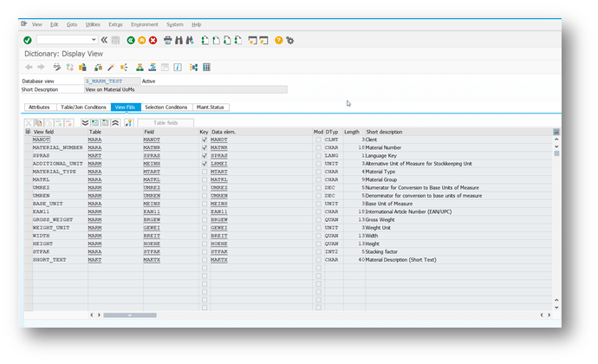Viewport: 598px width, 364px height.
Task: Switch to the Selection Conditions tab
Action: pyautogui.click(x=166, y=107)
